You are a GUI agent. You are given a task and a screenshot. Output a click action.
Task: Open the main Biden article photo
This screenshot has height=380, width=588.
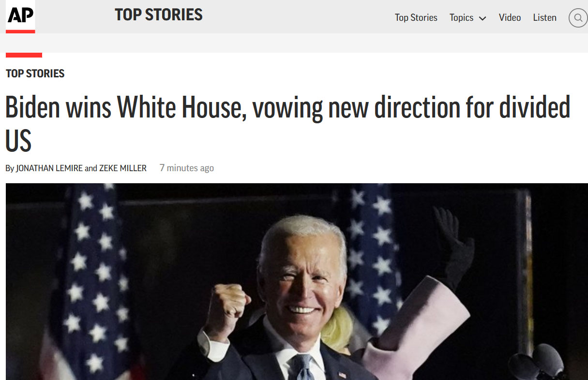click(x=297, y=281)
